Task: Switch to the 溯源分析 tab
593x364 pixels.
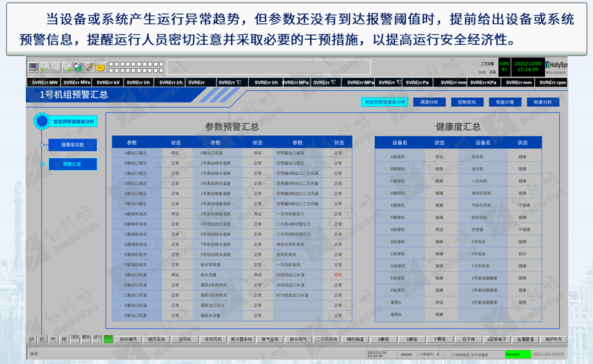Action: pyautogui.click(x=429, y=102)
